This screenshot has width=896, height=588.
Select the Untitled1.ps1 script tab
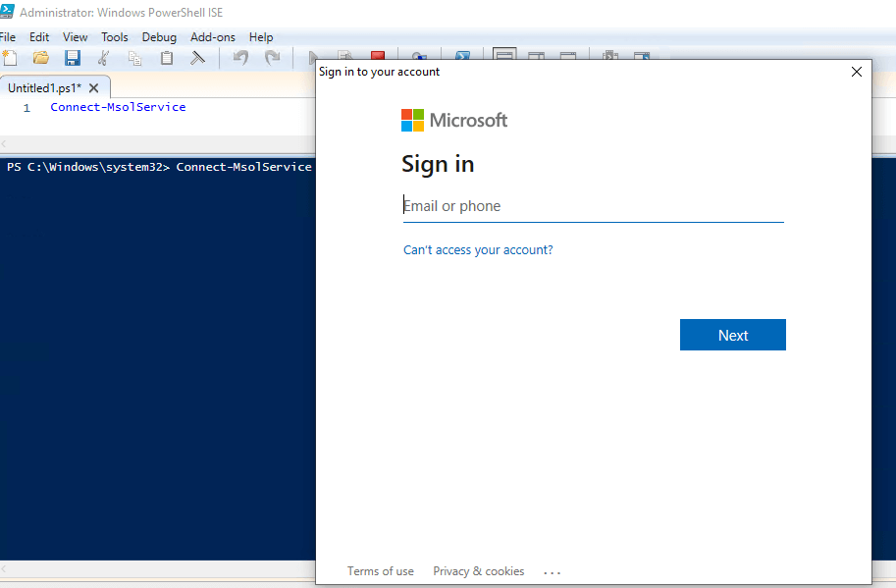pos(44,88)
